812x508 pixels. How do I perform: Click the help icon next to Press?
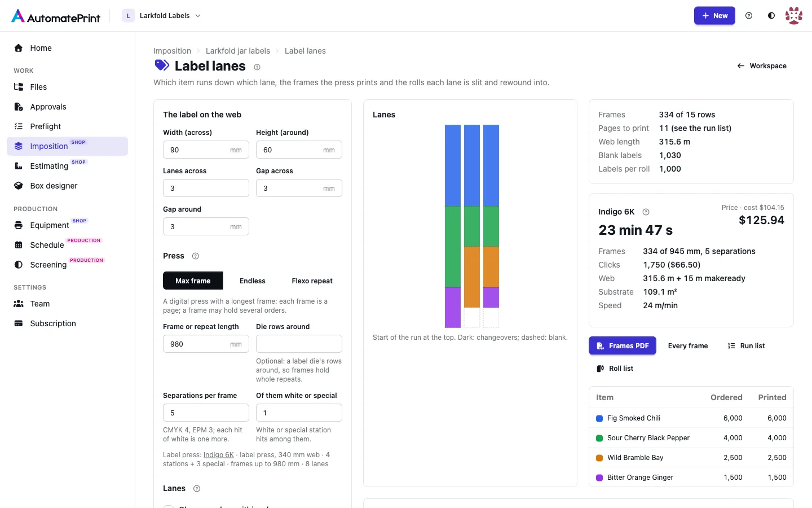tap(196, 256)
